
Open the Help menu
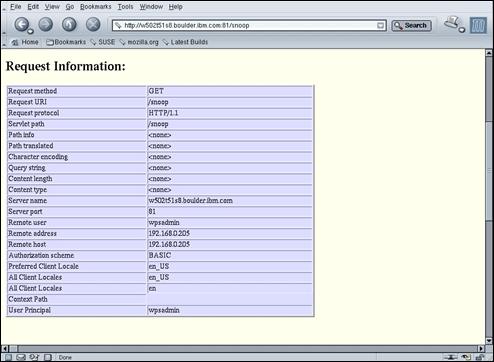coord(175,7)
